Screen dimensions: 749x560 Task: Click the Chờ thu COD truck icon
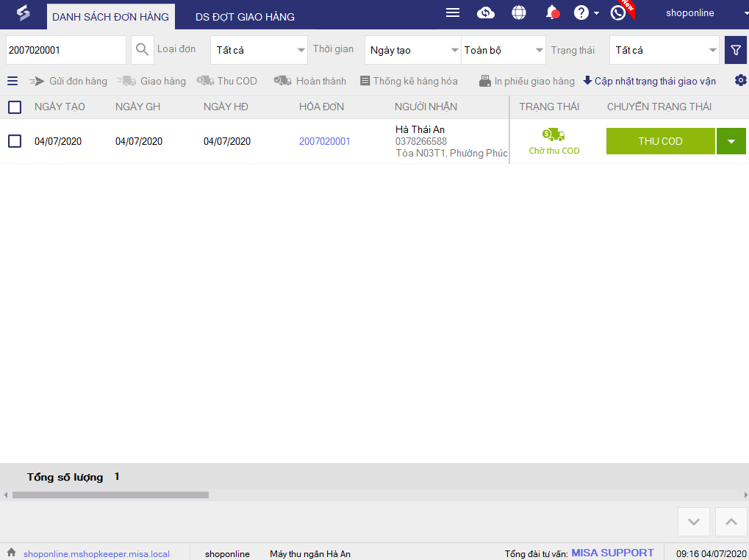click(553, 135)
